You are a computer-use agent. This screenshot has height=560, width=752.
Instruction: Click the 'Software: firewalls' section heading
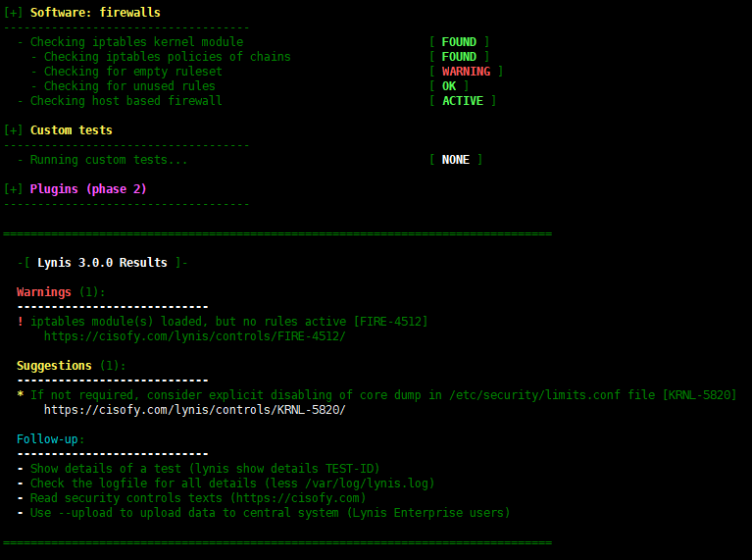[x=95, y=13]
